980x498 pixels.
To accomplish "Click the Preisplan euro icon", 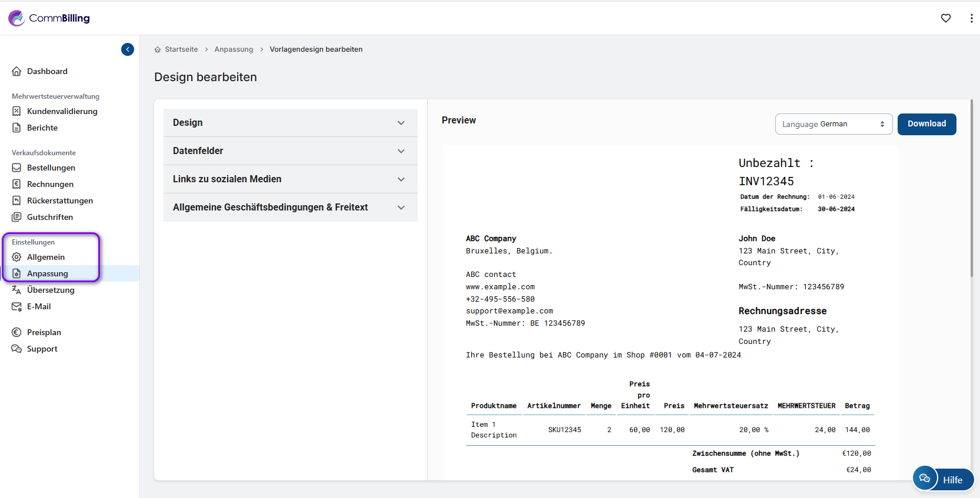I will pyautogui.click(x=16, y=332).
